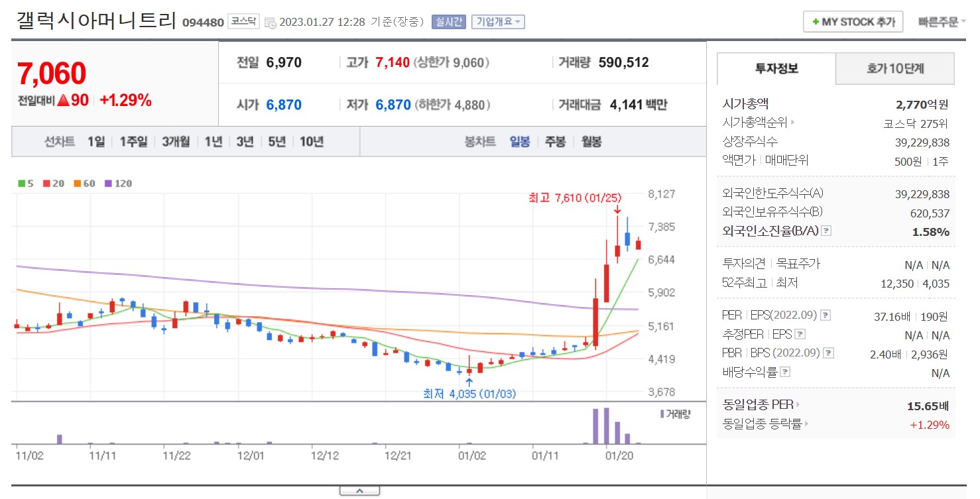980x499 pixels.
Task: Switch to the 호가10단계 tab
Action: click(895, 68)
